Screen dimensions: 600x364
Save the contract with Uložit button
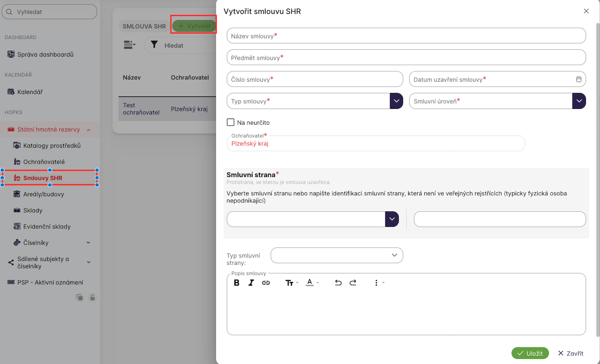coord(530,353)
